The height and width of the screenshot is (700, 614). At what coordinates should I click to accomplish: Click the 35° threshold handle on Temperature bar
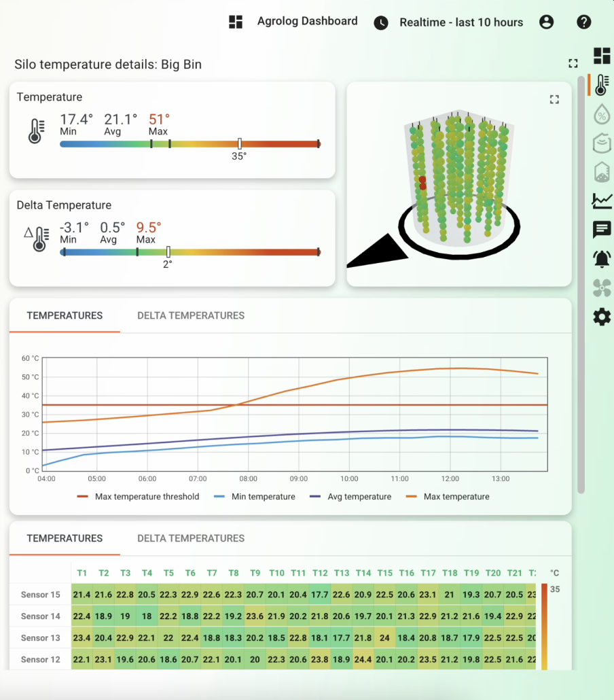(240, 143)
